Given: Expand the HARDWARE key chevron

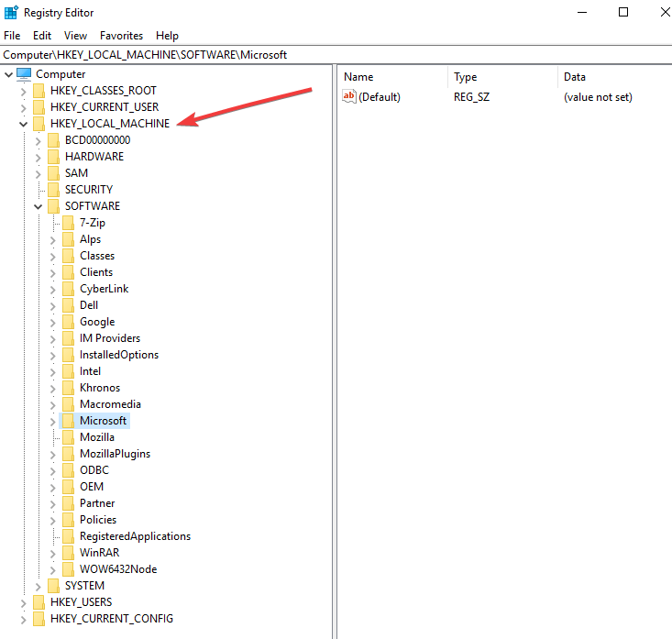Looking at the screenshot, I should click(39, 158).
